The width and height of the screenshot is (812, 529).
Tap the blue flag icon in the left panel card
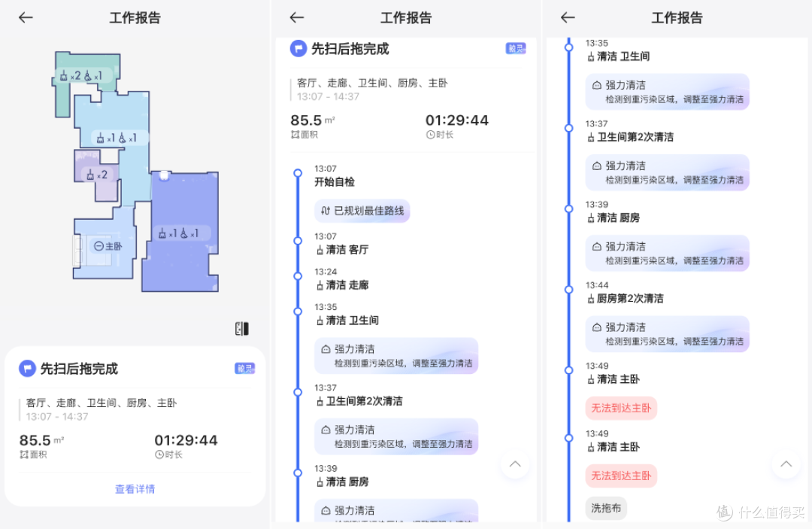(x=27, y=369)
